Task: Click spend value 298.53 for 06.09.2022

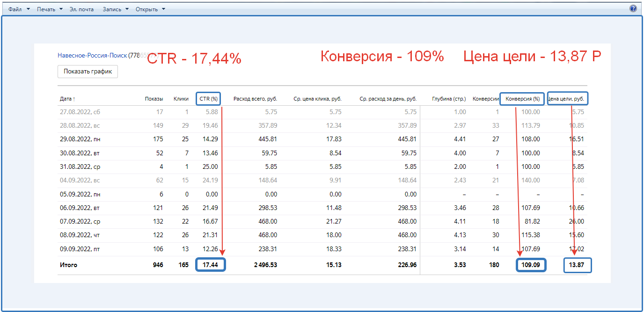Action: pos(268,208)
